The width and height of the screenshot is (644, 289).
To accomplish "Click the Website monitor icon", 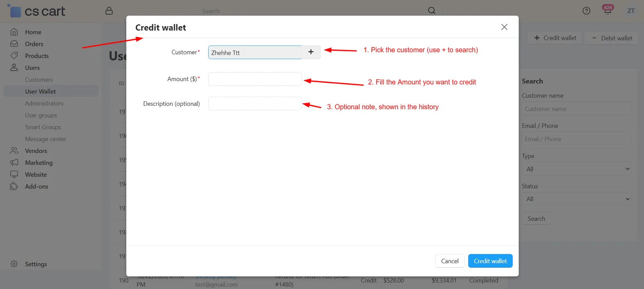I will [14, 174].
